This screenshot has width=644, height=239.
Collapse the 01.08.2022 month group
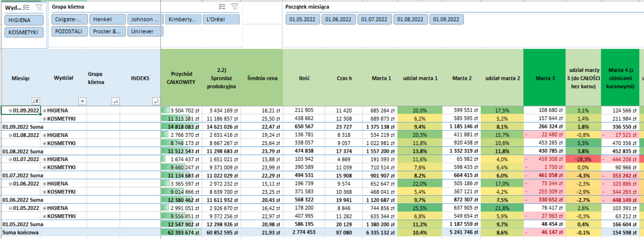click(x=10, y=135)
